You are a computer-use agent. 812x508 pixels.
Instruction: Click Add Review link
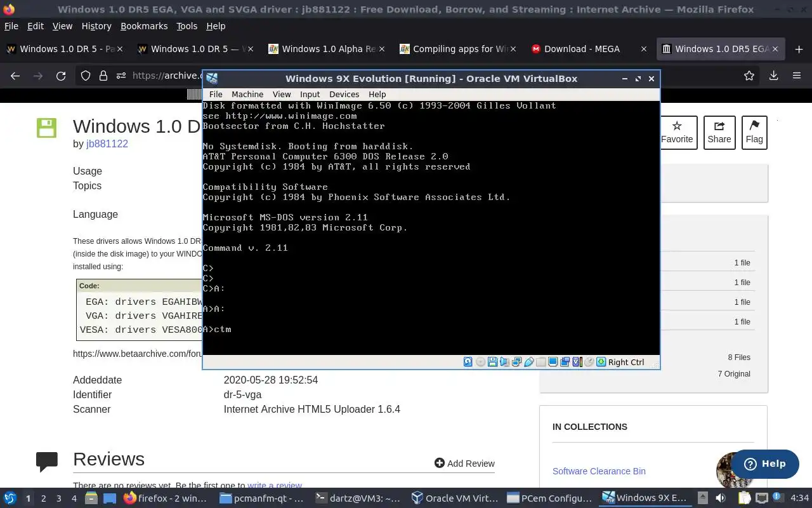click(x=464, y=464)
